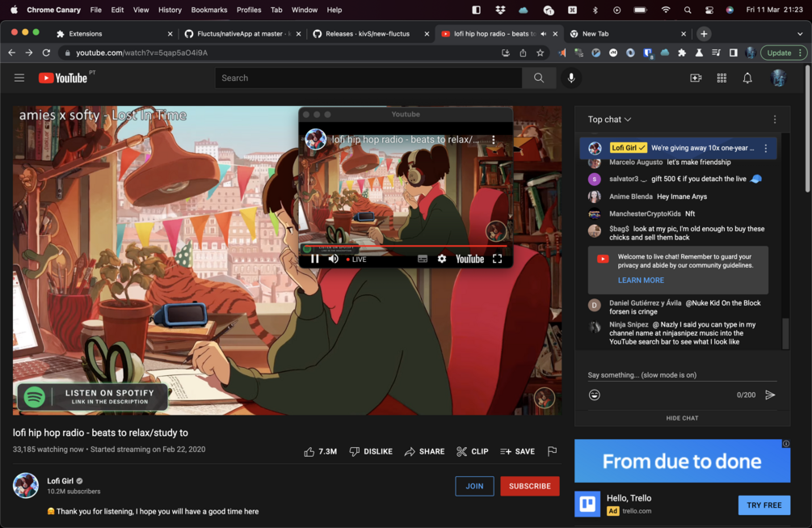Open the chat emoji picker
Viewport: 812px width, 528px height.
coord(595,395)
